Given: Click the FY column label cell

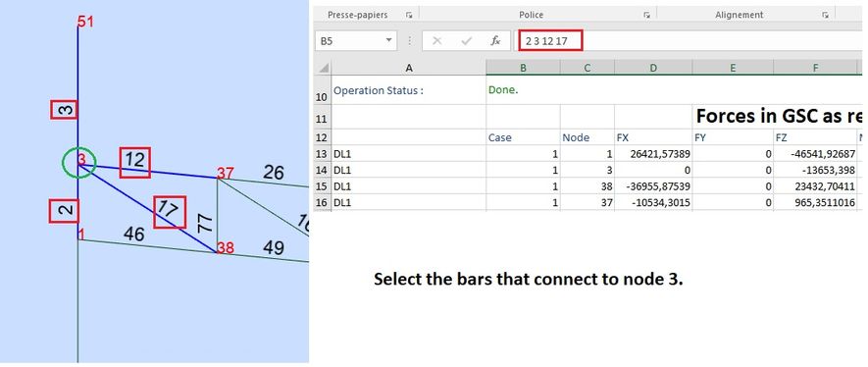Looking at the screenshot, I should click(x=733, y=137).
